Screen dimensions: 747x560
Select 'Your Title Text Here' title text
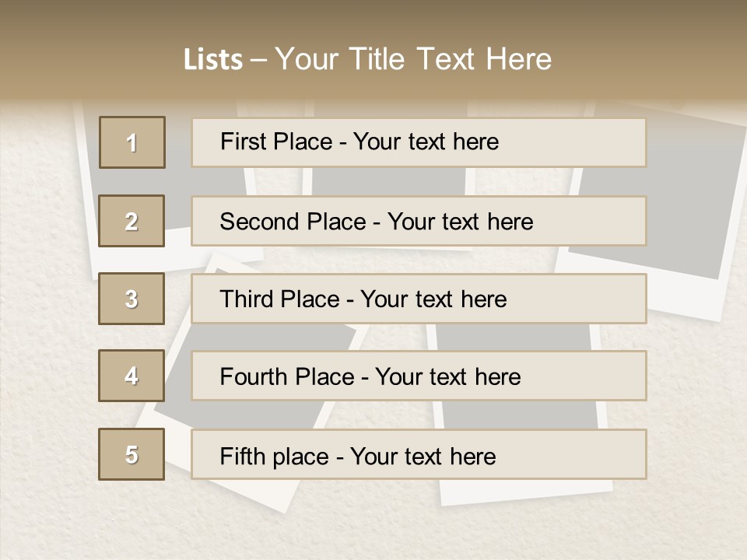pos(413,59)
